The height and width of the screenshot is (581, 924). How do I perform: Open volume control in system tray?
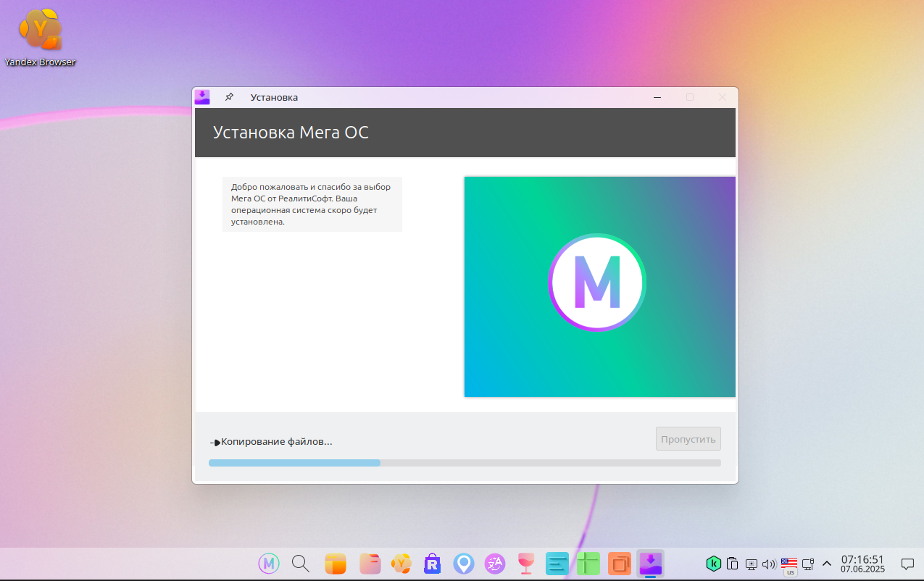click(x=770, y=564)
